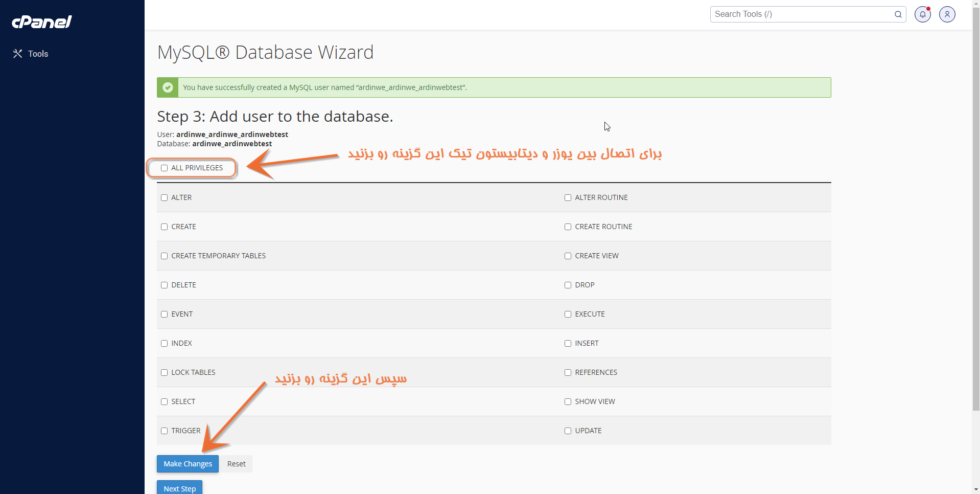The width and height of the screenshot is (980, 494).
Task: Enable the CREATE VIEW checkbox
Action: point(568,256)
